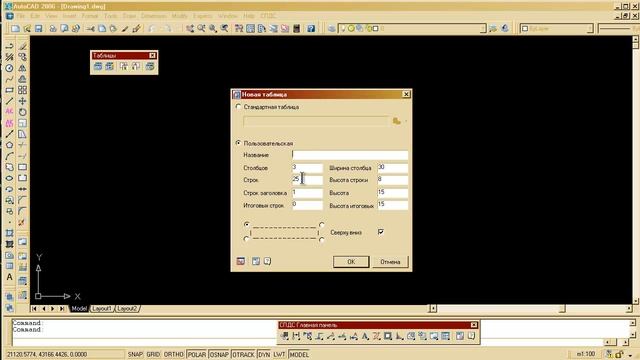Viewport: 640px width, 360px height.
Task: Click last icon in Таблицы toolbar
Action: pyautogui.click(x=150, y=66)
